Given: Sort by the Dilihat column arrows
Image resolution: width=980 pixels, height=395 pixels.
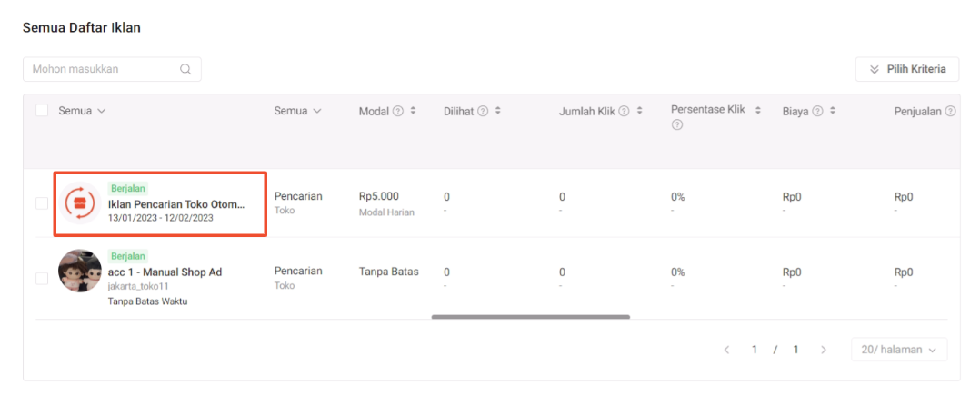Looking at the screenshot, I should point(497,111).
